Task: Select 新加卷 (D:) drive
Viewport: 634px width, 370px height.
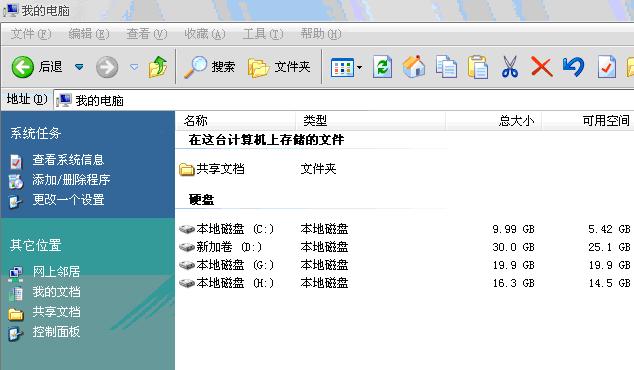Action: [221, 247]
